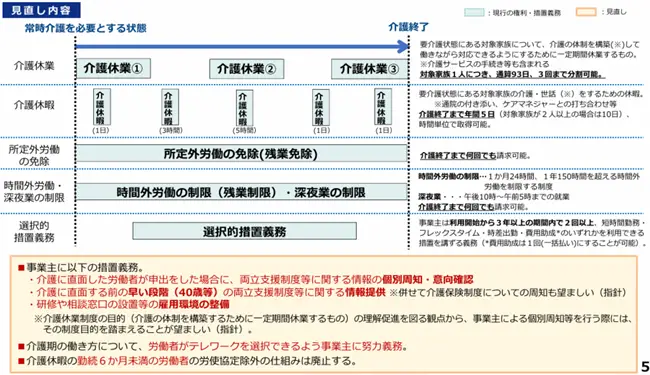Viewport: 650px width, 375px height.
Task: Click the bold red text 情報提供
Action: tap(365, 292)
